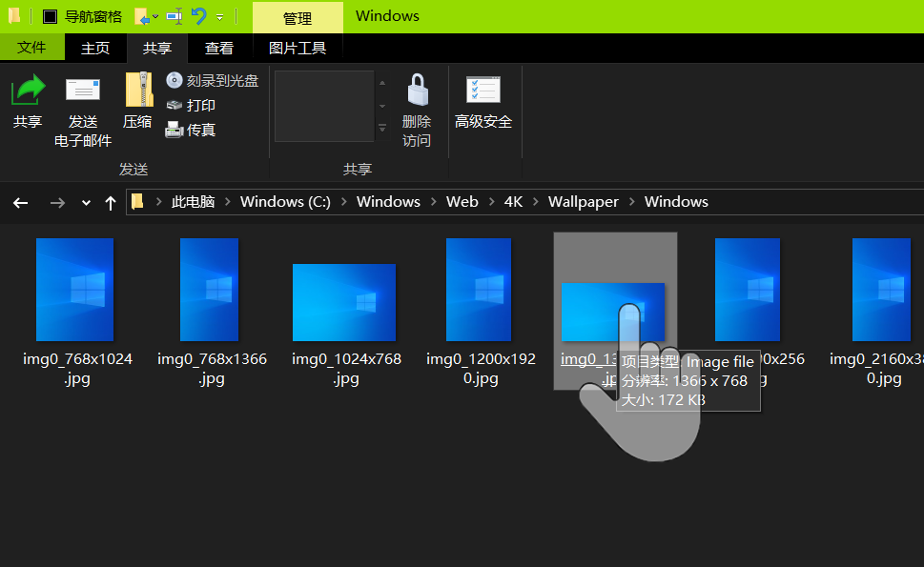Go back with the left arrow button
The width and height of the screenshot is (924, 567).
(x=21, y=203)
